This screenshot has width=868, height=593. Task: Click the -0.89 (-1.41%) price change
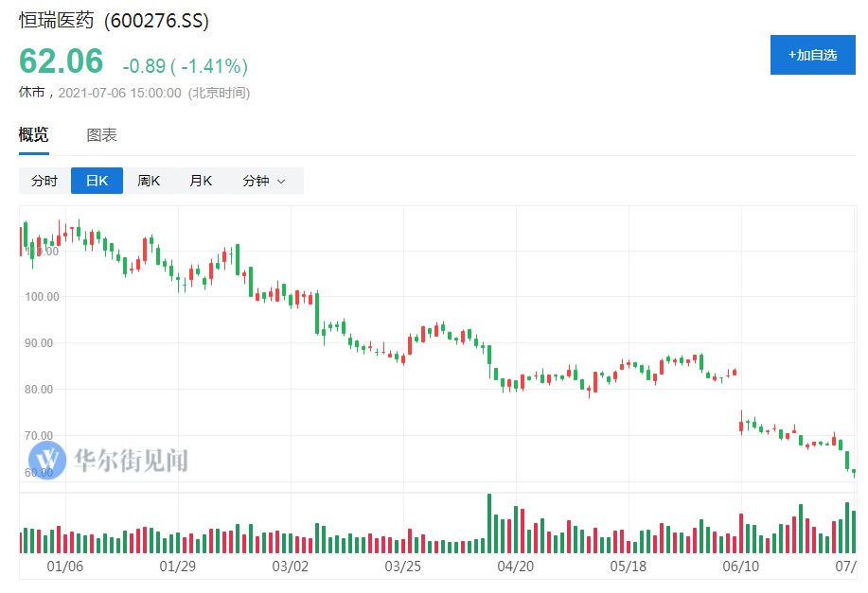point(186,66)
